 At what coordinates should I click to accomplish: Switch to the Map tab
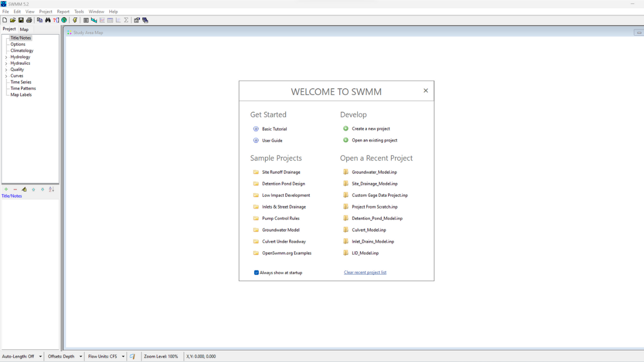click(24, 29)
